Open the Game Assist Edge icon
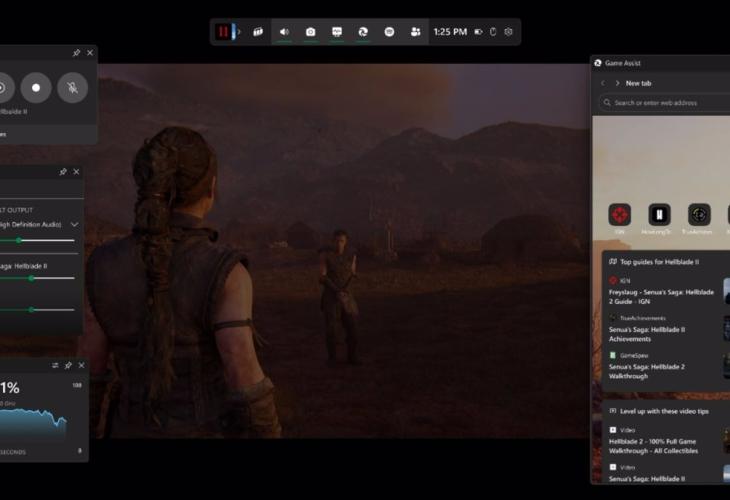Image resolution: width=730 pixels, height=500 pixels. click(x=363, y=32)
